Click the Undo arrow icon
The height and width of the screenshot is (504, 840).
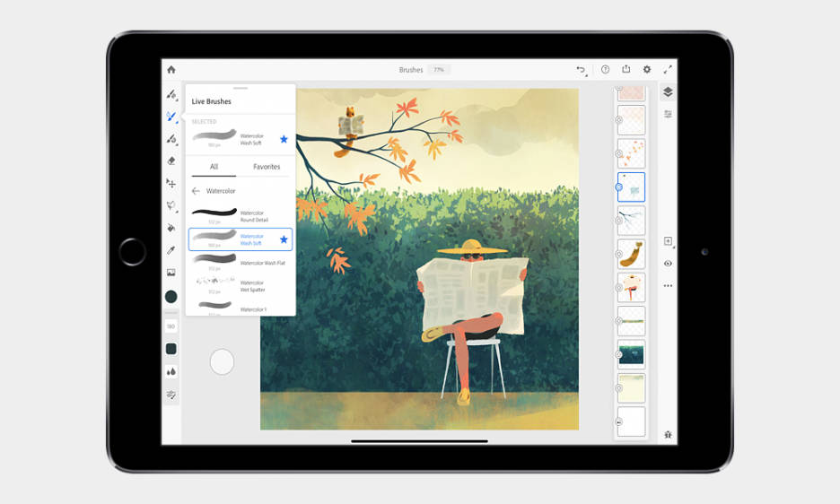[581, 70]
